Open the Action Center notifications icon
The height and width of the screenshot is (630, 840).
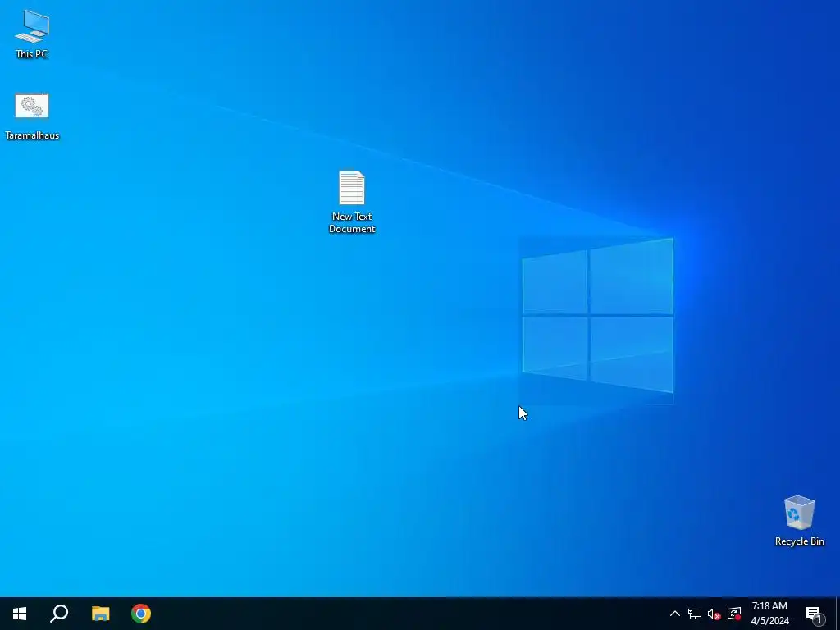click(x=815, y=614)
